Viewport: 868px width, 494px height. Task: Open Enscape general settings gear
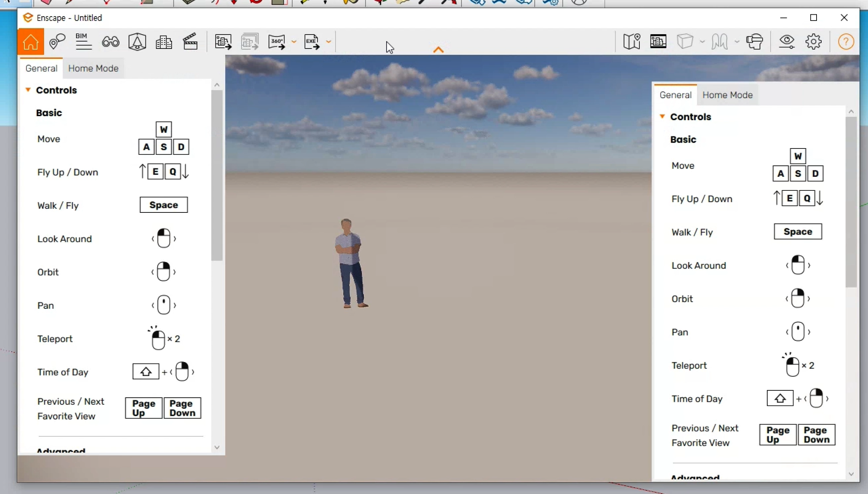pyautogui.click(x=813, y=42)
